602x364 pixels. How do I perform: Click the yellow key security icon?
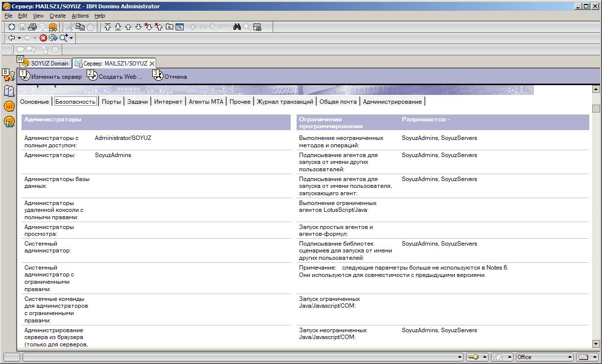473,357
